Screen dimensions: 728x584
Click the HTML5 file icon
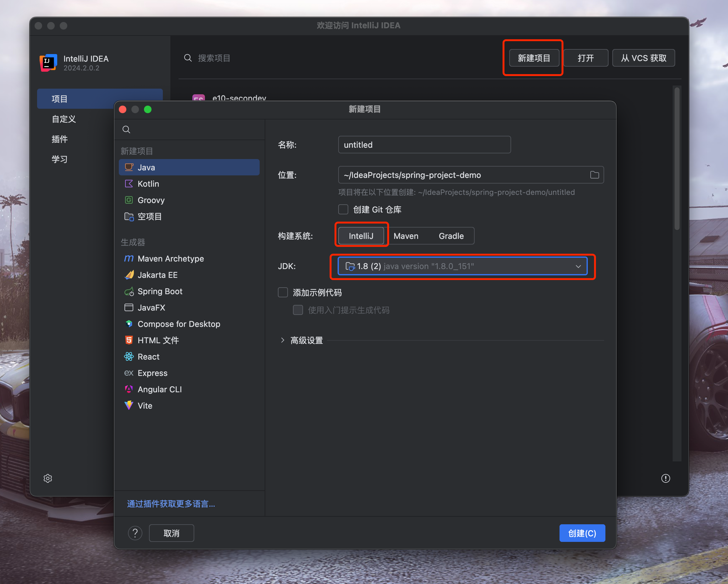click(129, 340)
